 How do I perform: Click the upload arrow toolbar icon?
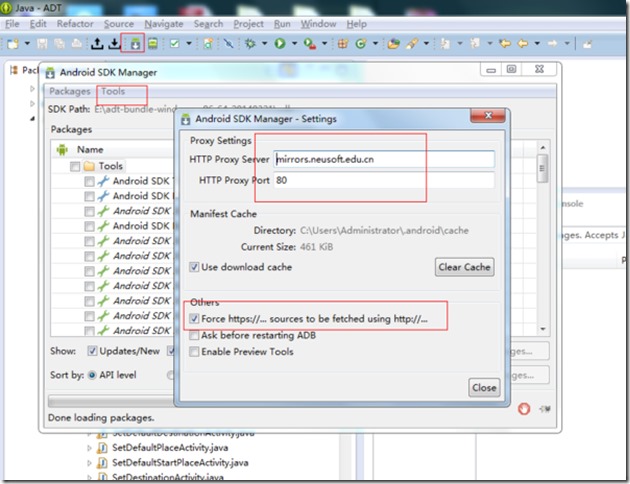(x=97, y=43)
